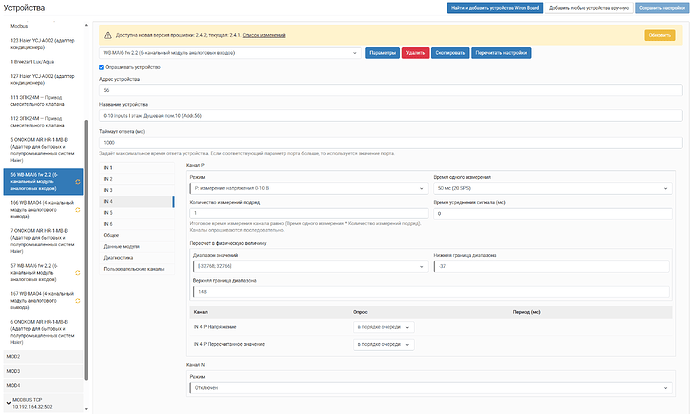The image size is (690, 414).
Task: Select device 1 Breezart Lux/Aqua
Action: [x=44, y=62]
